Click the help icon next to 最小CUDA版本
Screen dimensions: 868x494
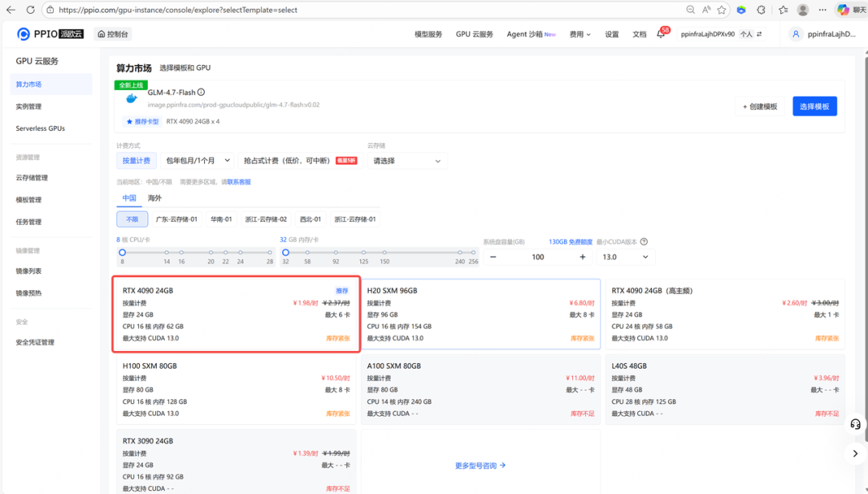tap(644, 242)
